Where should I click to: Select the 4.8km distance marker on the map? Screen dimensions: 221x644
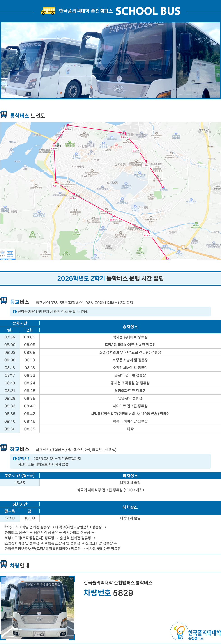68,129
